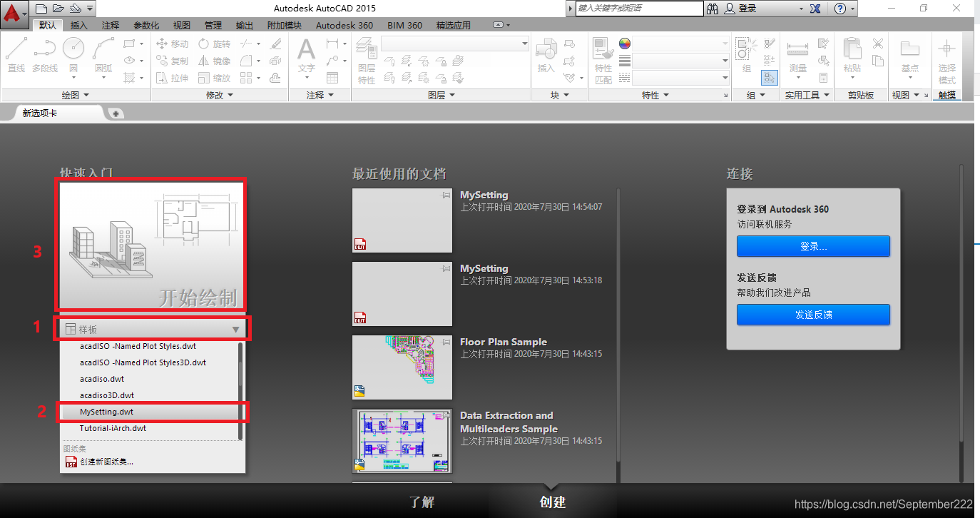This screenshot has width=980, height=518.
Task: Expand the Properties (特性) panel
Action: 655,95
